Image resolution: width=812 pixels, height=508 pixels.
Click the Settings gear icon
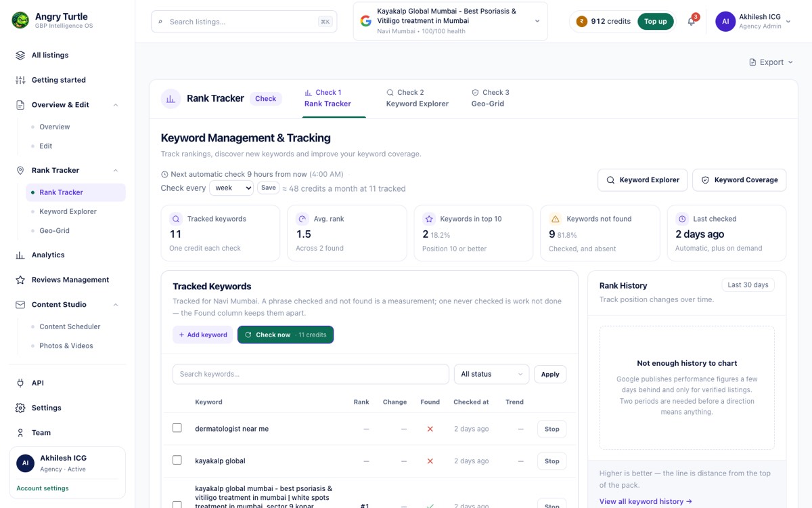[x=20, y=408]
